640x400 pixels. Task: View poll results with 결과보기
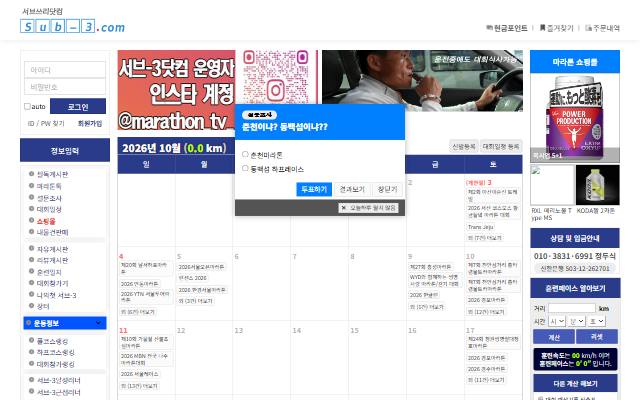click(352, 189)
